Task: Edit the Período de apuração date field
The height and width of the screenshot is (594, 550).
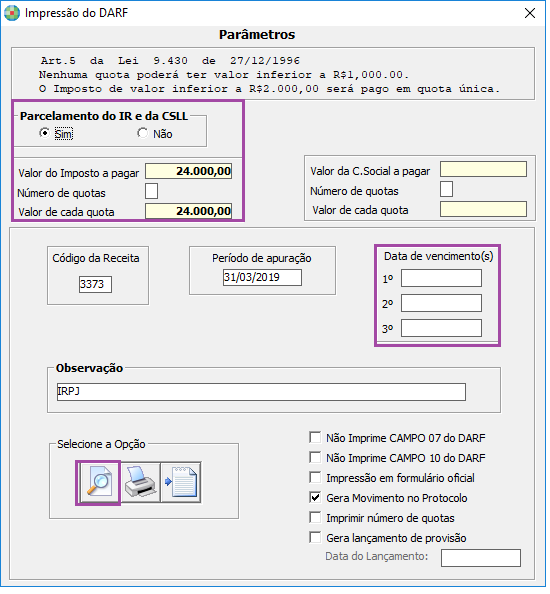Action: (262, 278)
